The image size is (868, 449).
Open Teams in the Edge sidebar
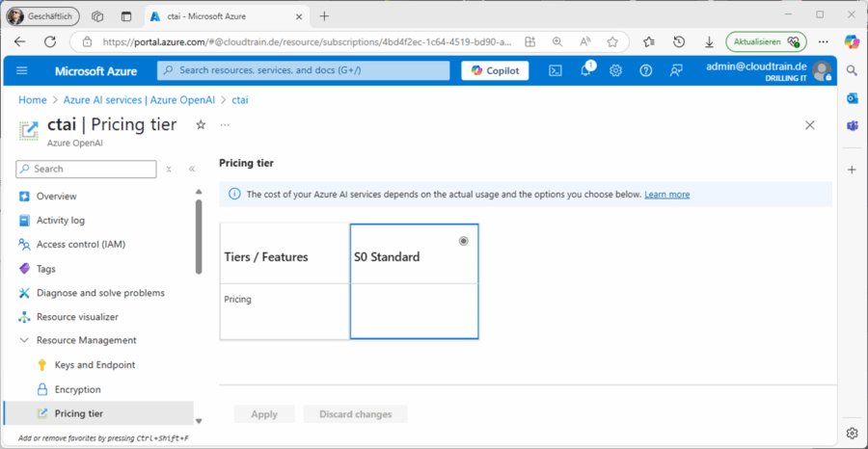[x=852, y=126]
